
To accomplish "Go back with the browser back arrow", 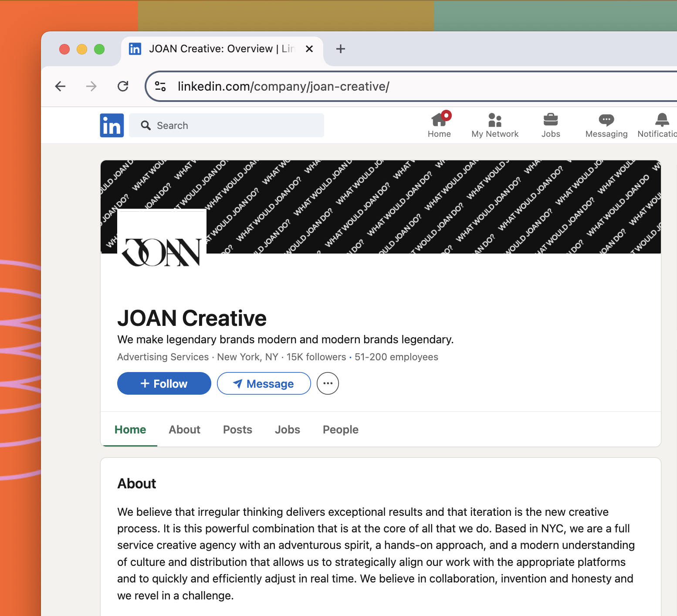I will coord(60,86).
